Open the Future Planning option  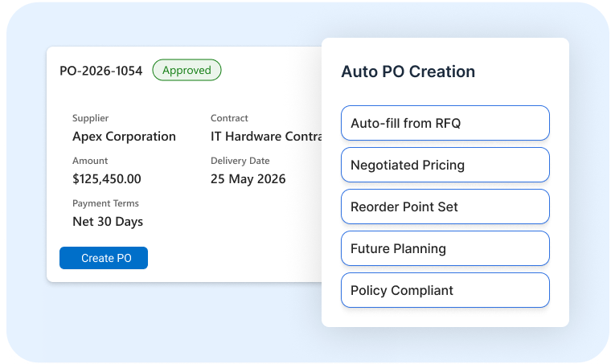(x=445, y=248)
